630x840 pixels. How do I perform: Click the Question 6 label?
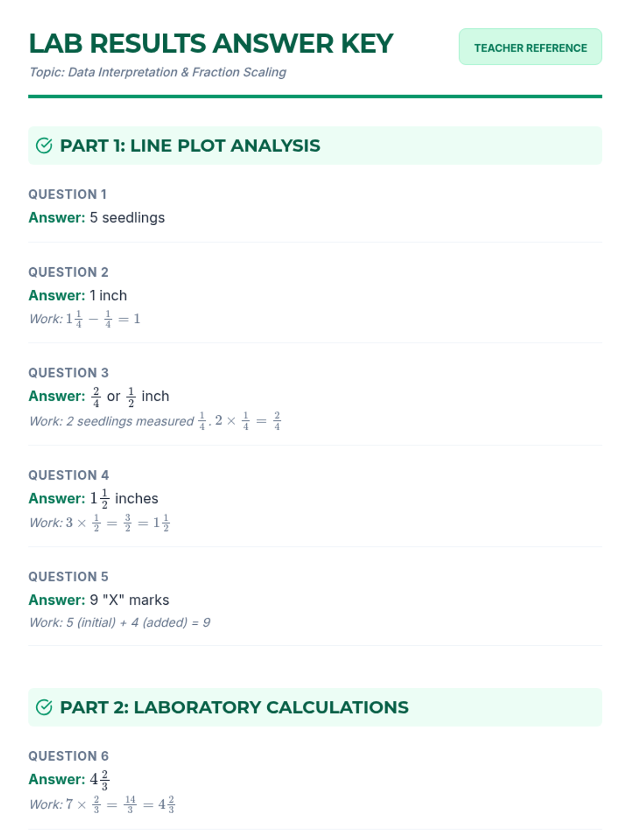pos(69,756)
